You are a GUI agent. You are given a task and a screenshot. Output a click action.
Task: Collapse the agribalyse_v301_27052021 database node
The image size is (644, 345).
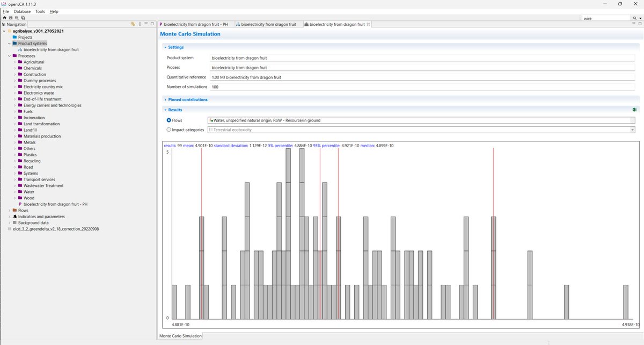[4, 31]
